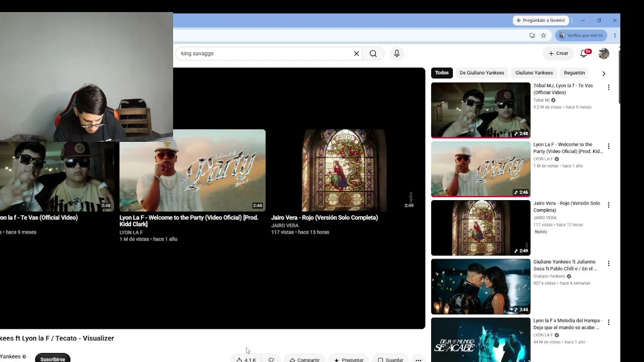Image resolution: width=644 pixels, height=362 pixels.
Task: Select the 'Giuliano Yankees' filter chip
Action: point(534,73)
